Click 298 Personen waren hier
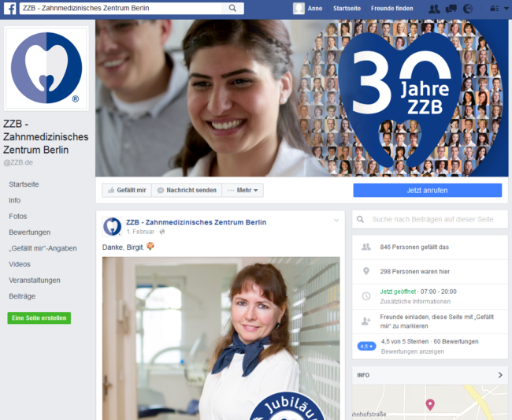 click(414, 271)
